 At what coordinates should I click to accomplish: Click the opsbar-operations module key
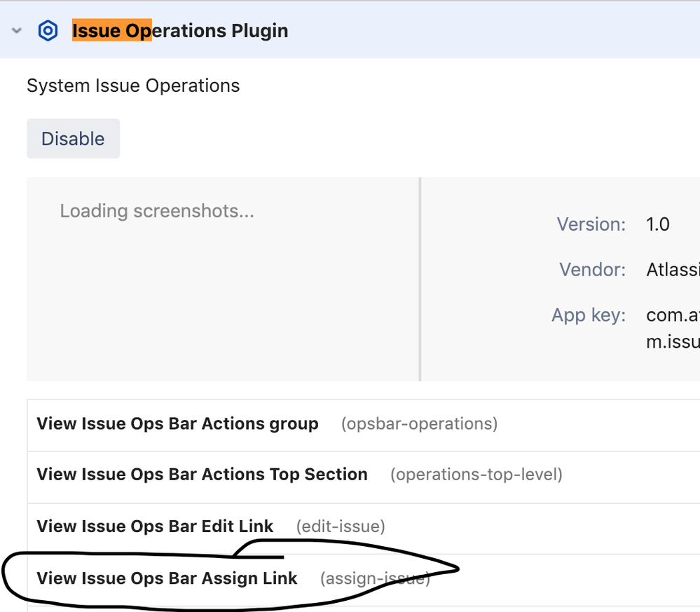pos(419,423)
